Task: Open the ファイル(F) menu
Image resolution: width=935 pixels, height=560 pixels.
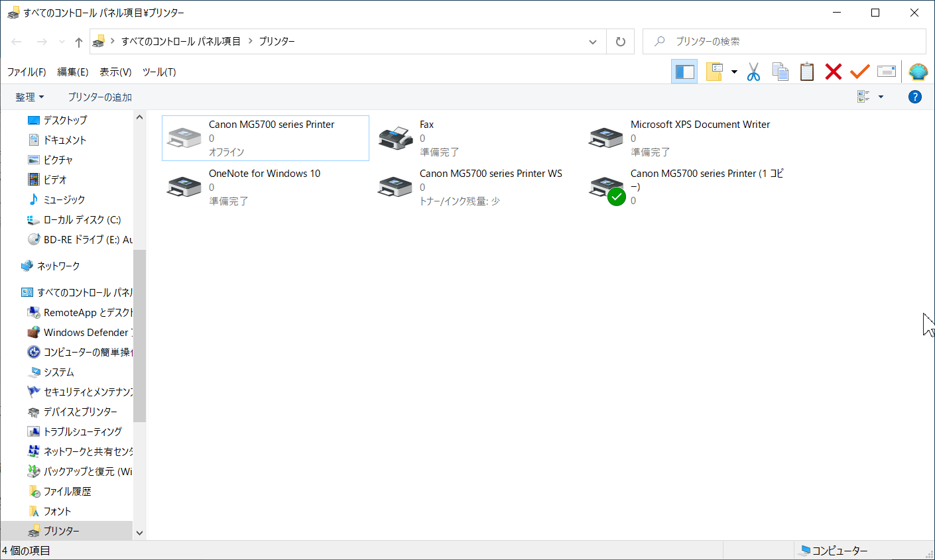Action: [x=27, y=72]
